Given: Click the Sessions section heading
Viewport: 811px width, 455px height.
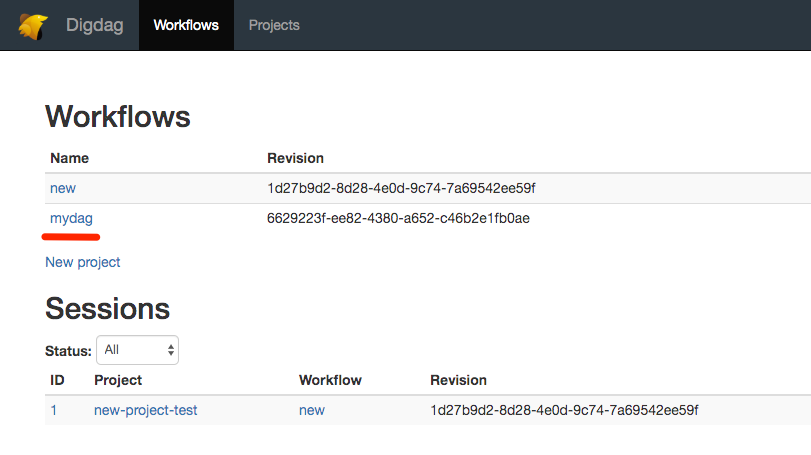Looking at the screenshot, I should pyautogui.click(x=107, y=307).
